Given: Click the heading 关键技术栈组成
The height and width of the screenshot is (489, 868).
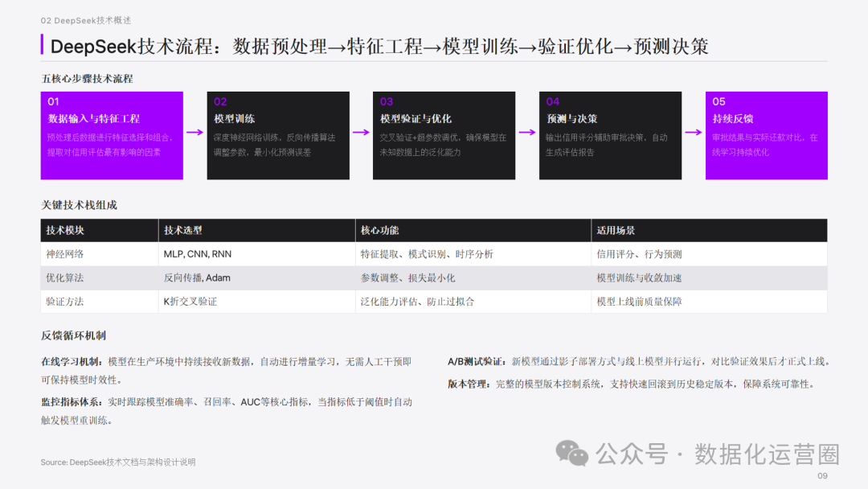Looking at the screenshot, I should tap(79, 205).
